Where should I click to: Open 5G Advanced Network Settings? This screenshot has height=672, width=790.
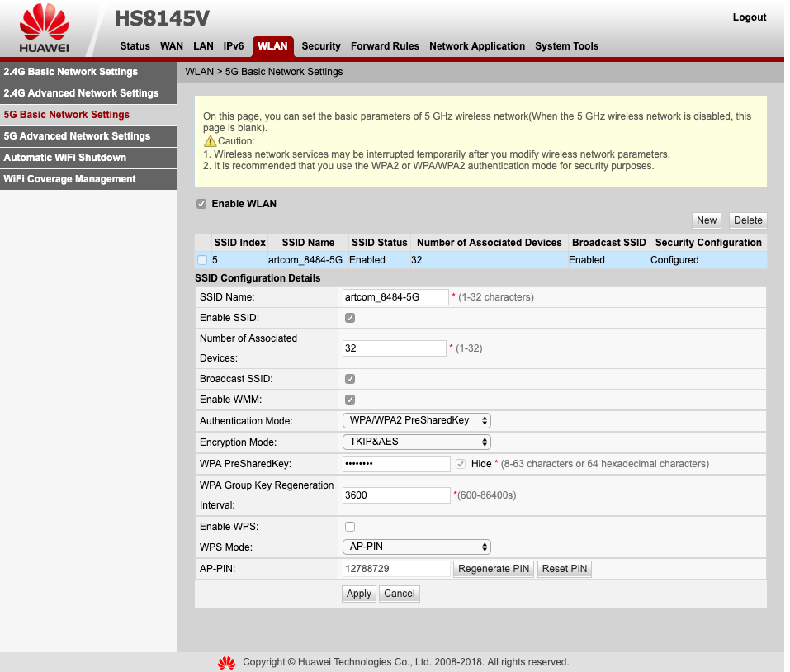88,136
